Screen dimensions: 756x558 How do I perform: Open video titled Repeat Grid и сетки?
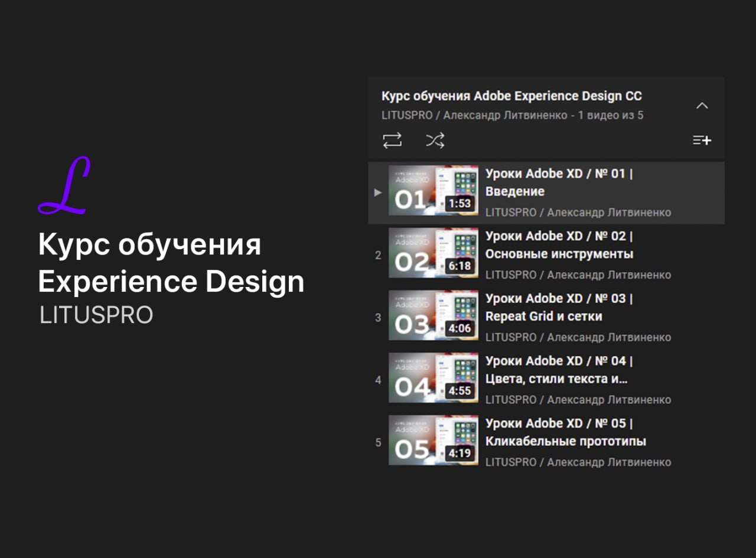coord(559,308)
